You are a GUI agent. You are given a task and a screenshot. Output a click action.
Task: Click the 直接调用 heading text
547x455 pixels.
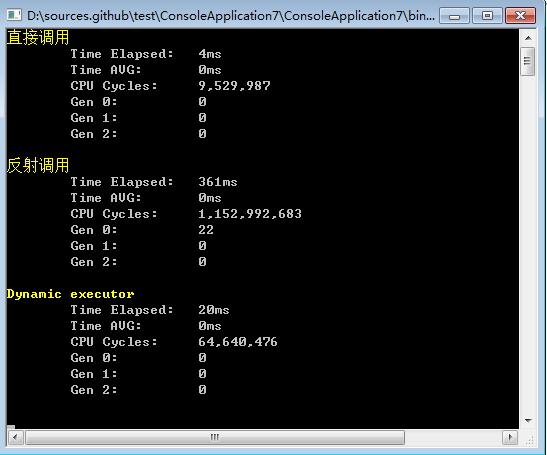[x=38, y=37]
